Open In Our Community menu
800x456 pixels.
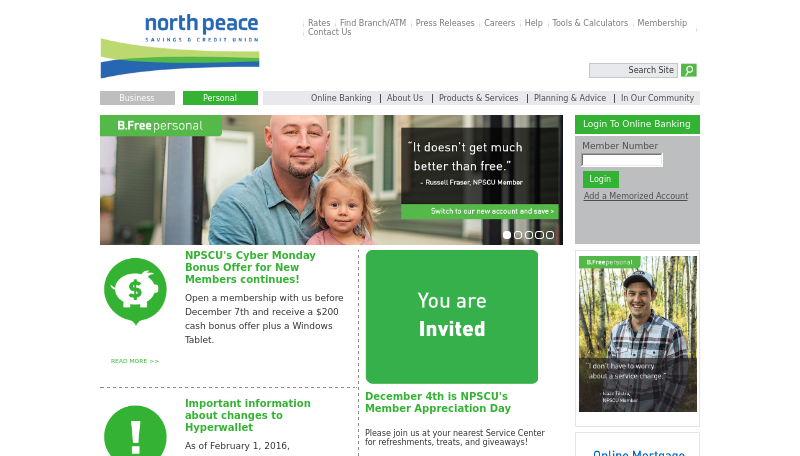pyautogui.click(x=657, y=98)
